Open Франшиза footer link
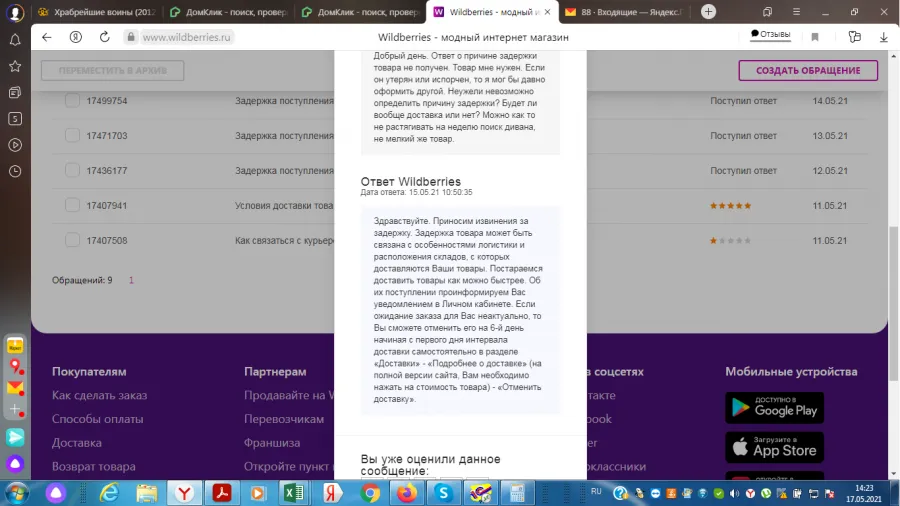The image size is (900, 506). click(x=271, y=443)
